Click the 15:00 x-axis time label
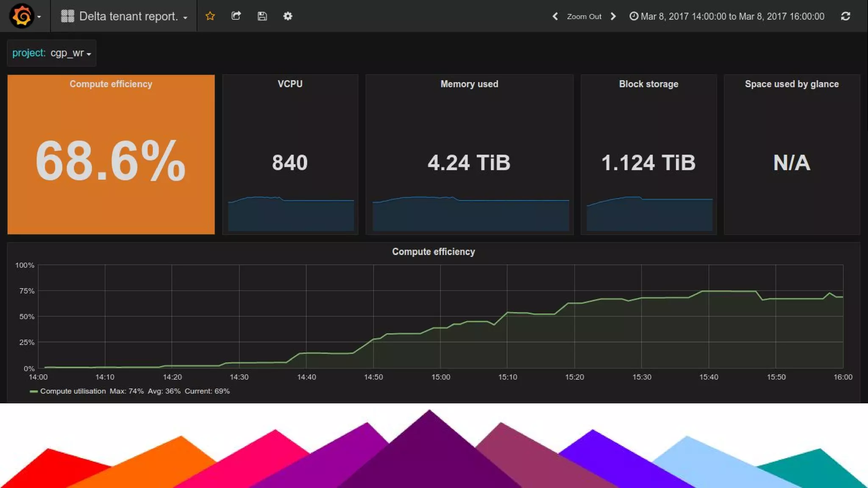This screenshot has width=868, height=488. tap(441, 377)
